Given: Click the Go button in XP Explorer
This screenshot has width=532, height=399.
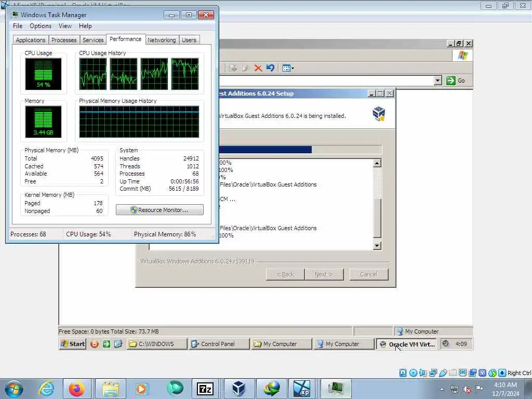Looking at the screenshot, I should (456, 81).
